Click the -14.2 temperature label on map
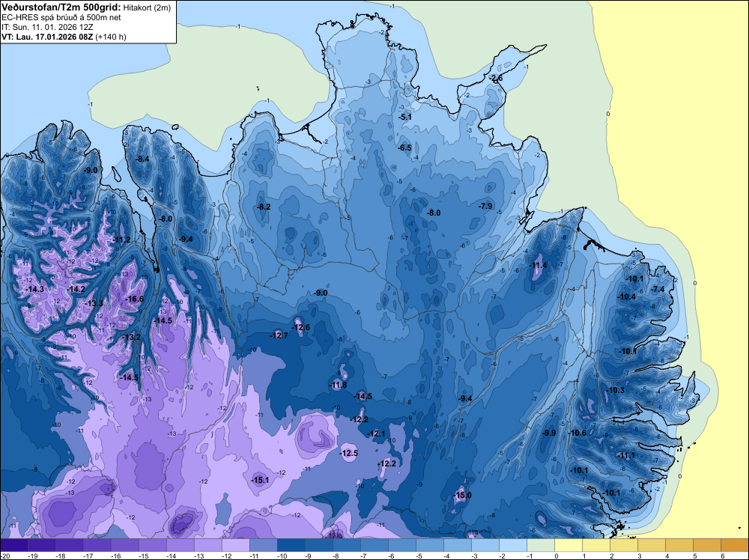The image size is (749, 560). pos(76,289)
